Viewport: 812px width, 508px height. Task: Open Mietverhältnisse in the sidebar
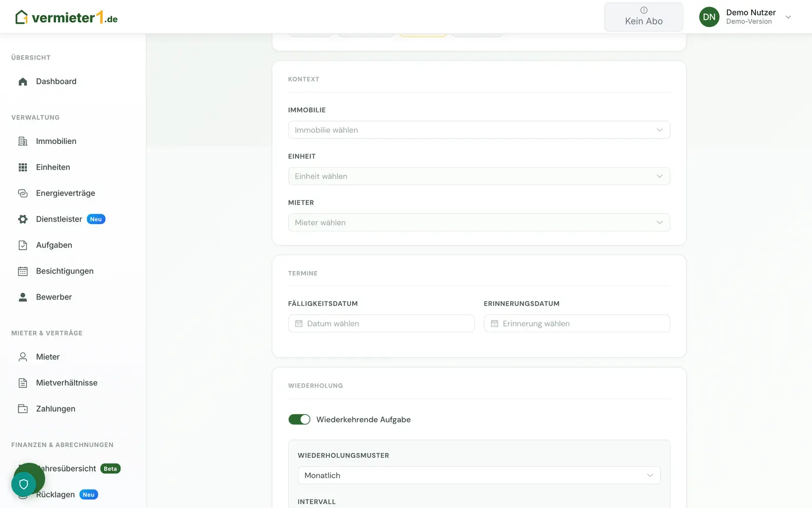67,383
